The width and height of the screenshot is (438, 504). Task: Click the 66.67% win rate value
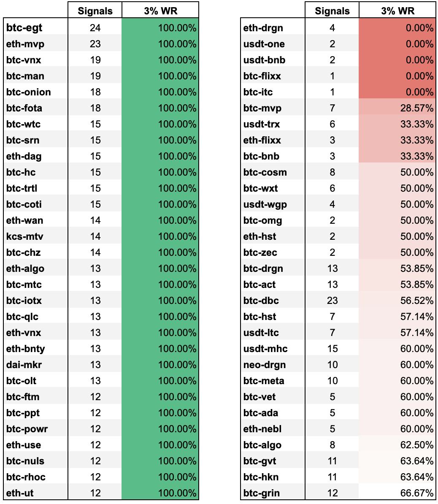[416, 493]
